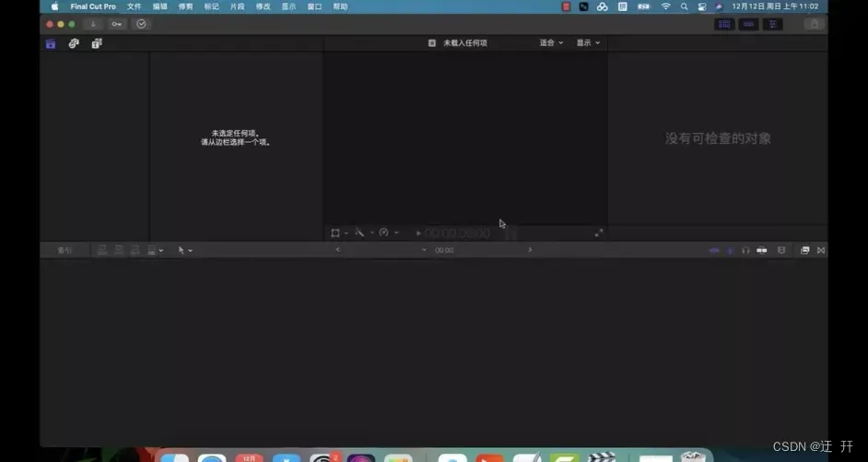Click the Share export button

pyautogui.click(x=813, y=24)
